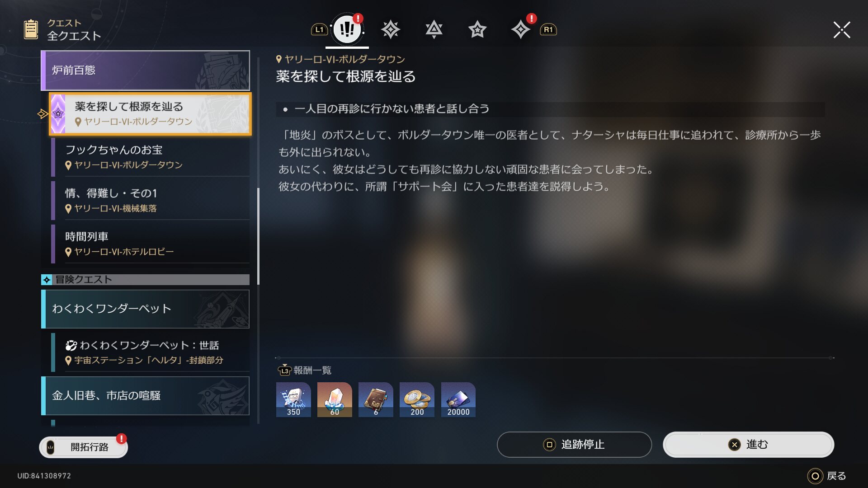Open the 開拓行路 button
Viewport: 868px width, 488px height.
pos(83,447)
